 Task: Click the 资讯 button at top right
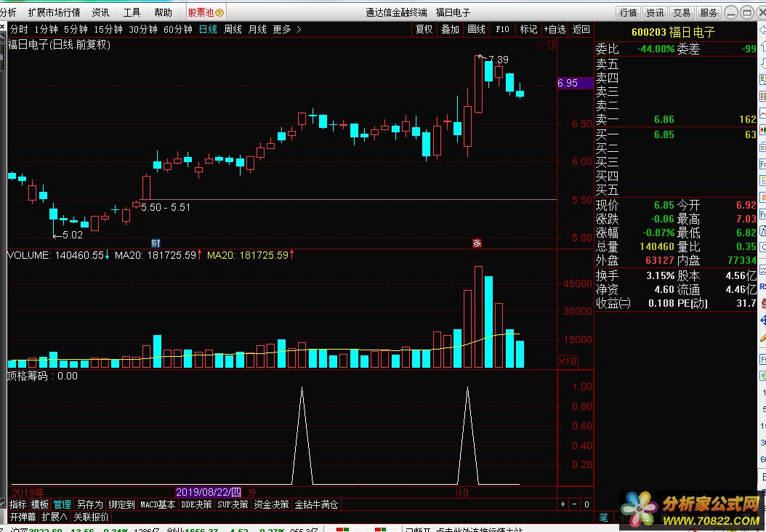[655, 12]
